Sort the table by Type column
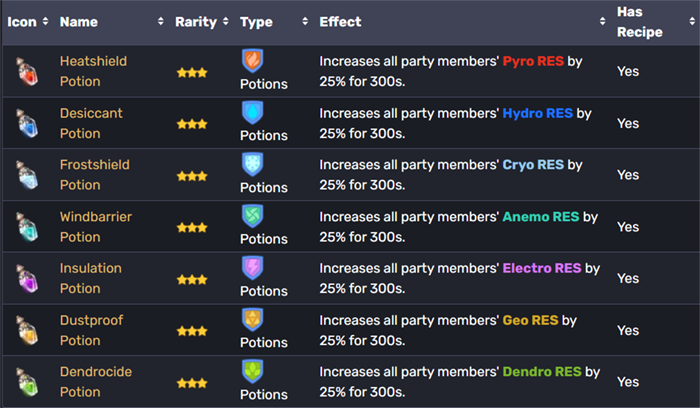 pos(257,21)
